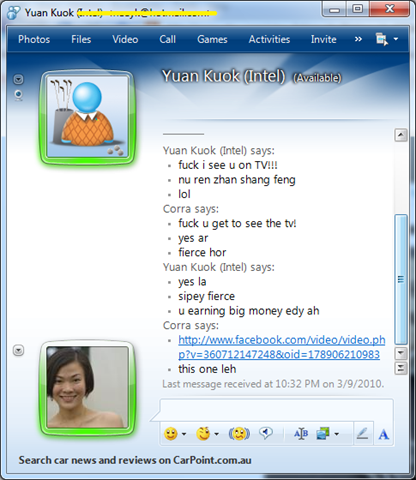Maximize the conversation window
Viewport: 416px width, 480px height.
click(x=358, y=9)
